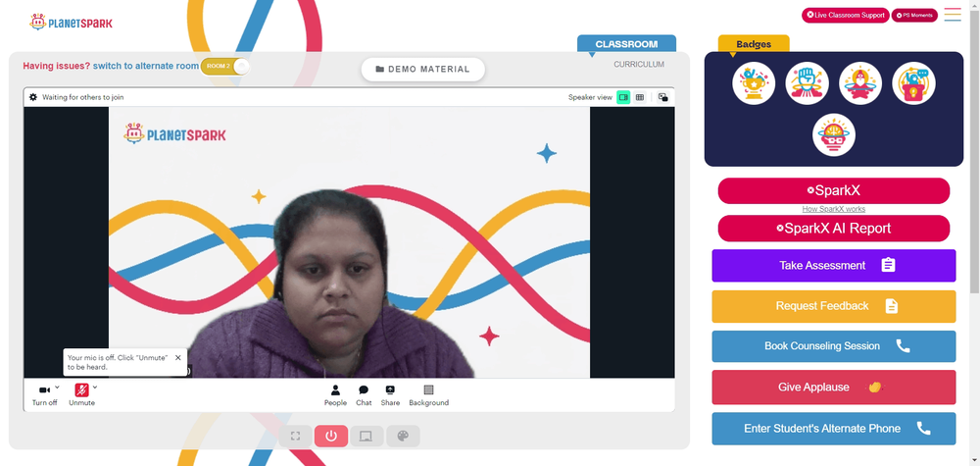Click the picture-in-picture icon
This screenshot has height=466, width=980.
(663, 97)
